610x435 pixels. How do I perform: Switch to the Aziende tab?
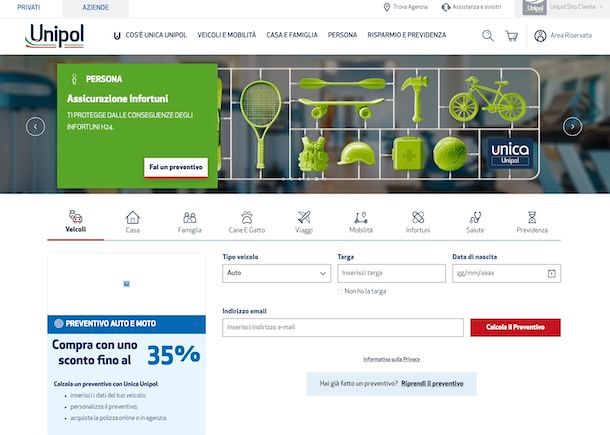point(95,7)
